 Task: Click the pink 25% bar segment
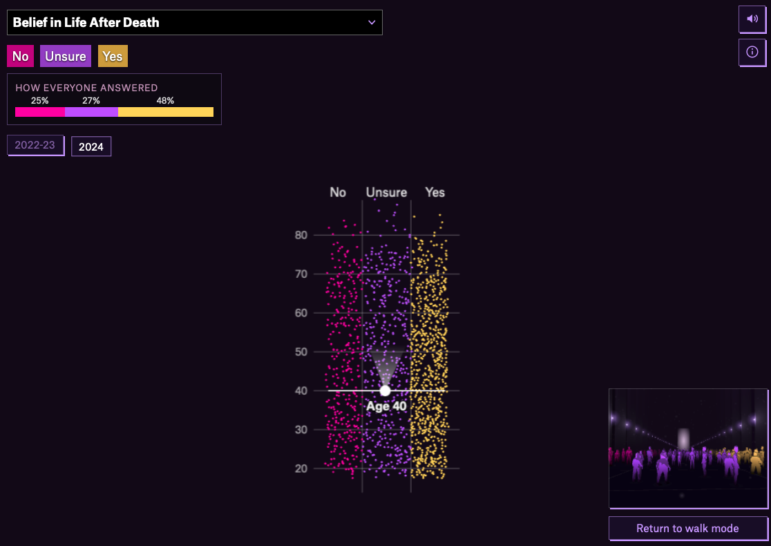click(40, 112)
